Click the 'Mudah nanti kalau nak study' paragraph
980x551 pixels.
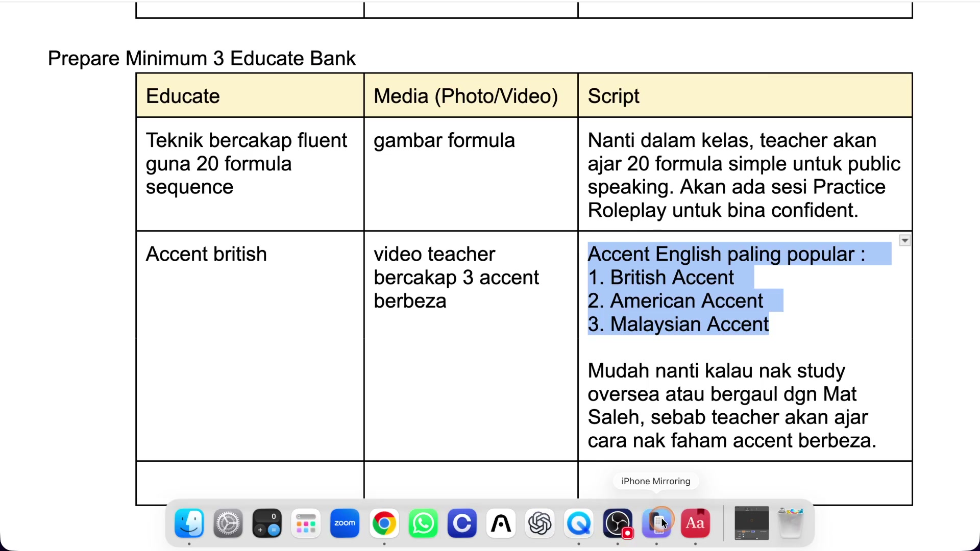point(732,406)
